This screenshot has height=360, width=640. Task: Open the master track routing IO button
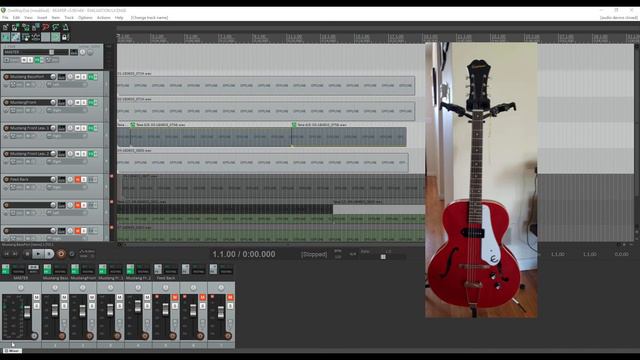click(x=52, y=60)
